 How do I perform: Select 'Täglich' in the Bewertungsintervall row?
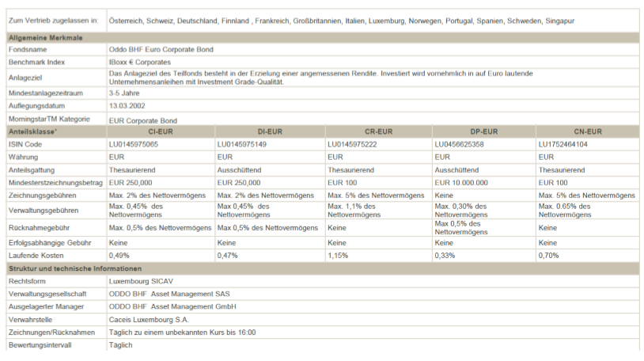point(121,345)
